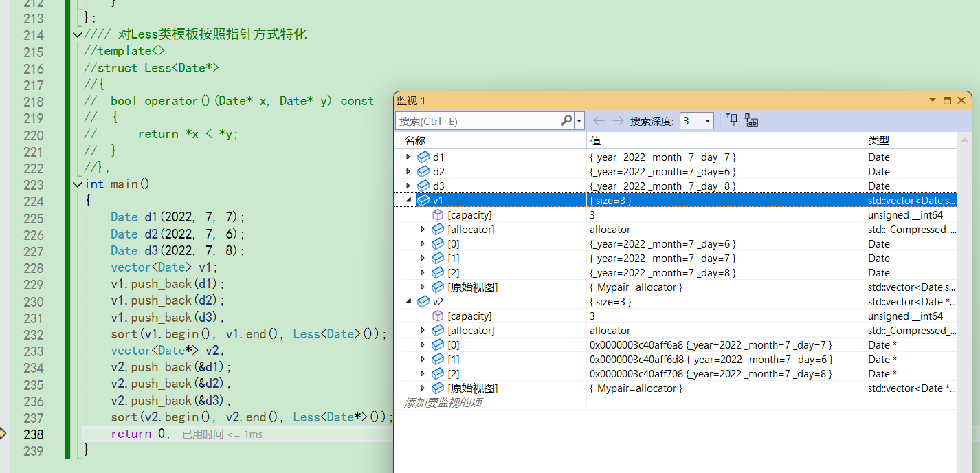Click the 类型 column header

pyautogui.click(x=911, y=140)
